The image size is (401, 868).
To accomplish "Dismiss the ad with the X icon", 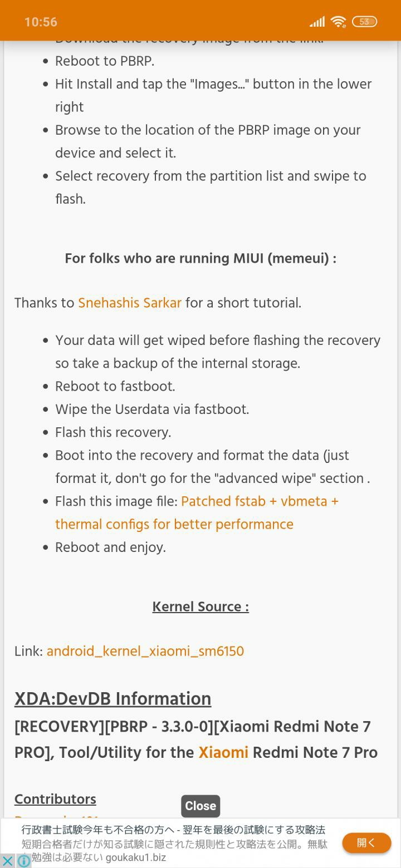I will 7,861.
